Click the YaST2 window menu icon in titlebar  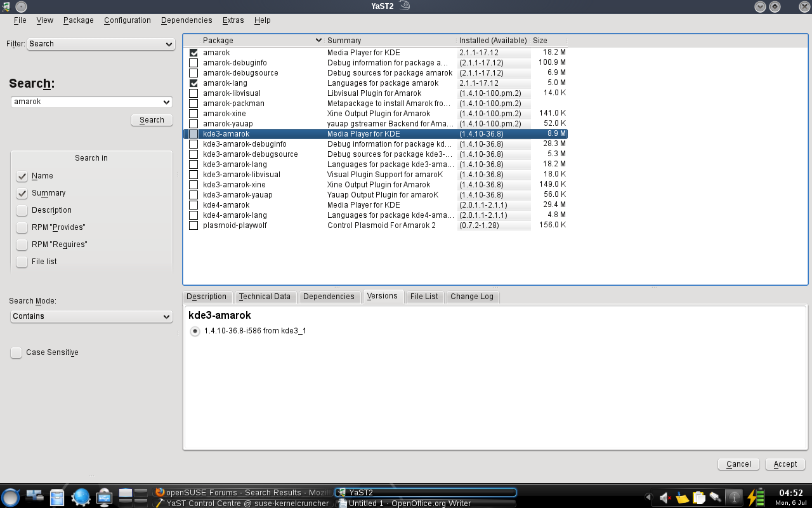(x=6, y=6)
